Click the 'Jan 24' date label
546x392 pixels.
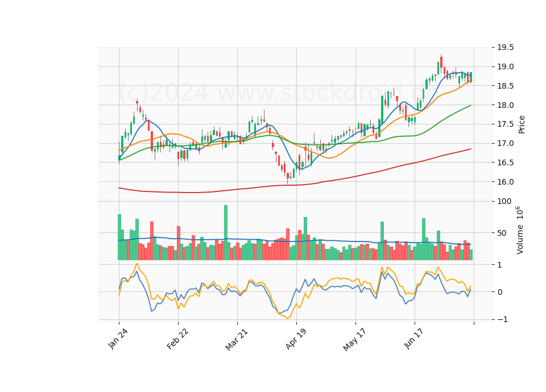(x=118, y=339)
